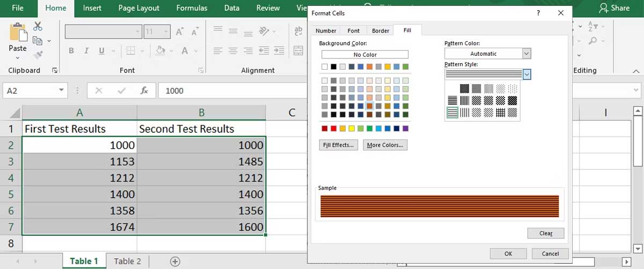This screenshot has width=644, height=269.
Task: Switch to the Insert ribbon tab
Action: point(92,8)
